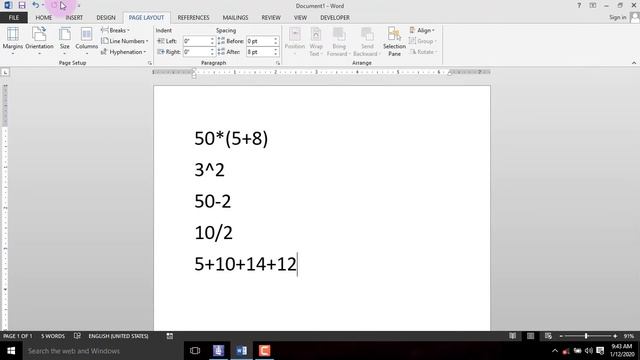Screen dimensions: 640x360
Task: Adjust the Indent Left spinner arrows
Action: (212, 41)
